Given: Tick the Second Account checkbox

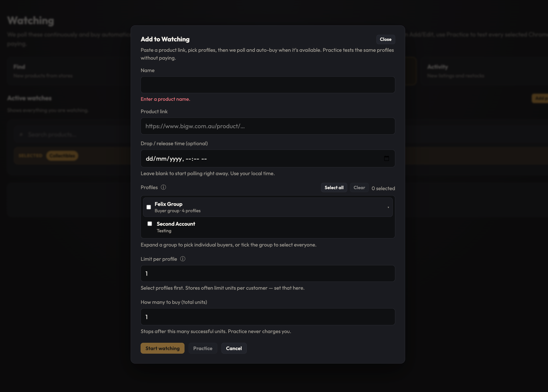Looking at the screenshot, I should tap(150, 224).
